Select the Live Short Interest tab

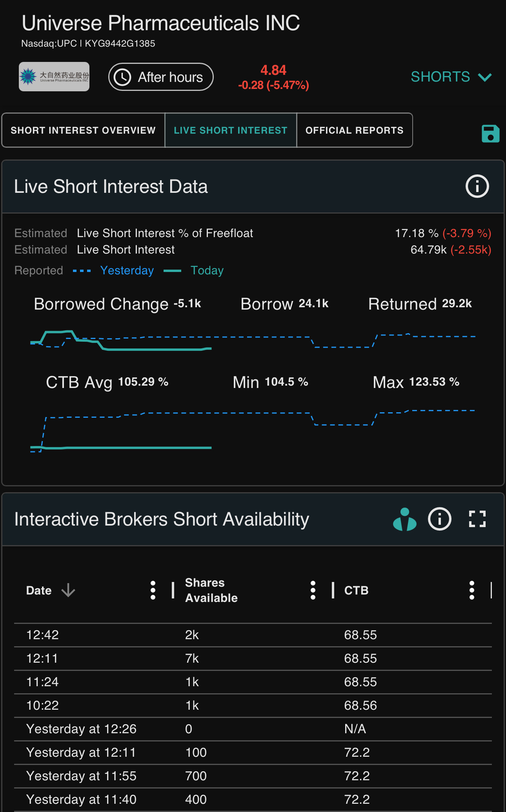tap(231, 130)
